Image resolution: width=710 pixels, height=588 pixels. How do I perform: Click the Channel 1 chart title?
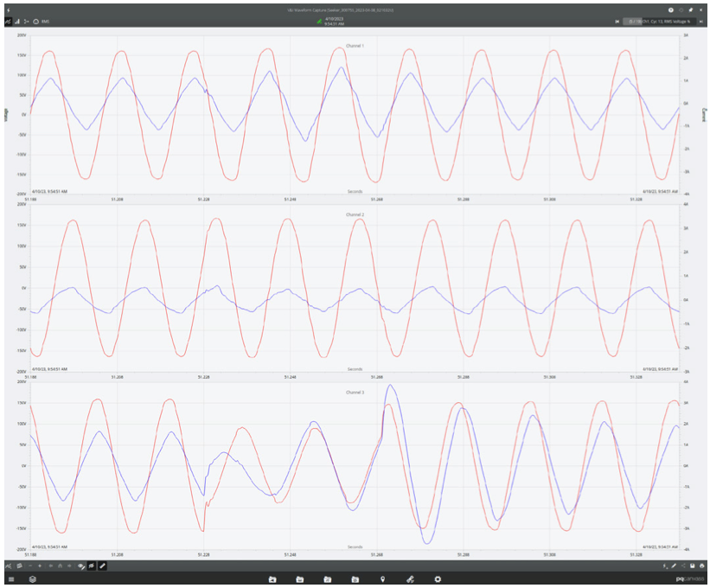tap(355, 46)
